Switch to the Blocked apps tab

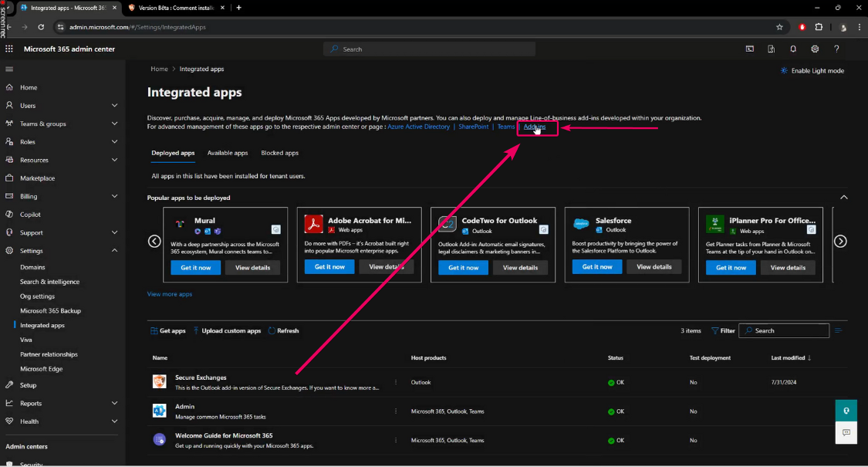[279, 153]
